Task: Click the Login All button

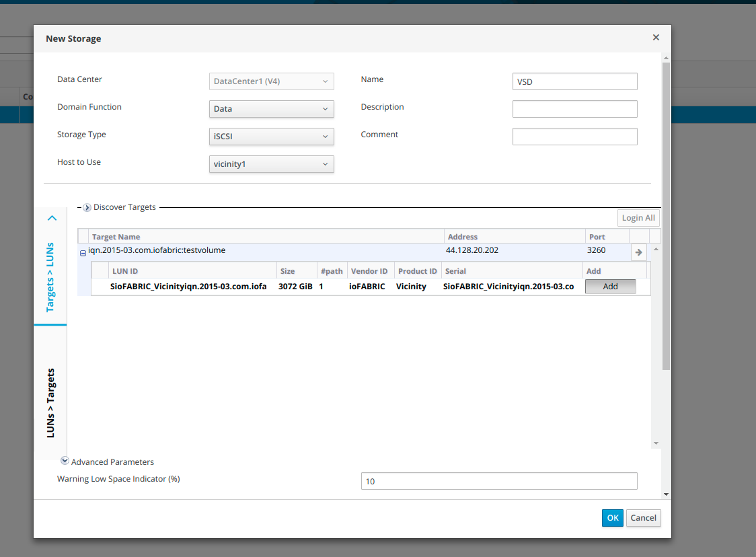Action: pyautogui.click(x=638, y=218)
